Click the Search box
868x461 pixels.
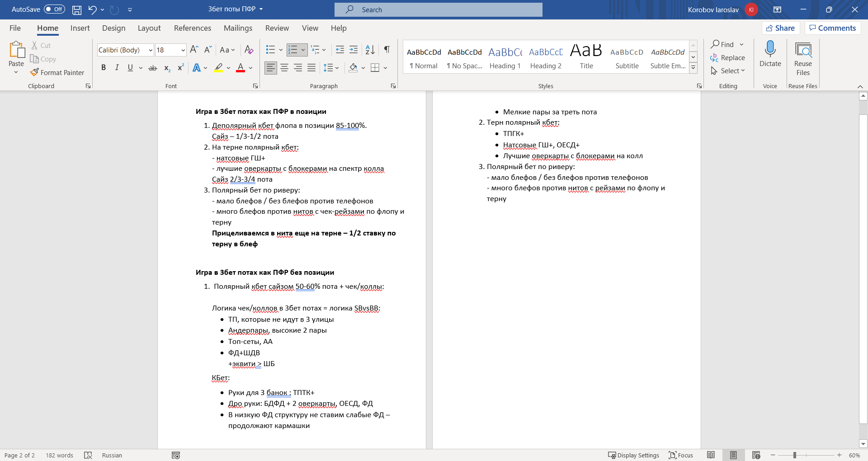(439, 9)
